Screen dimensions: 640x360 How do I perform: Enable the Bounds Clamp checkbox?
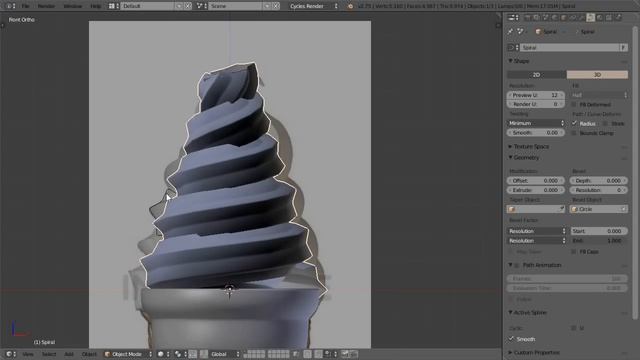coord(574,133)
